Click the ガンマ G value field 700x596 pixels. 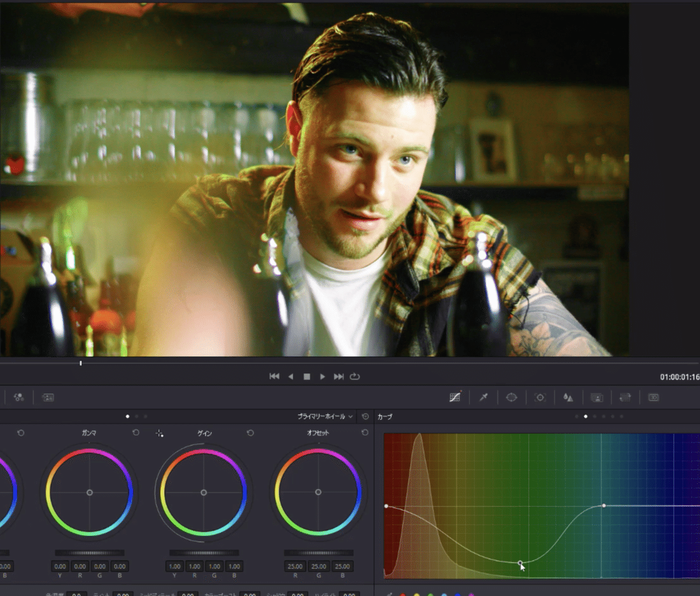[100, 566]
